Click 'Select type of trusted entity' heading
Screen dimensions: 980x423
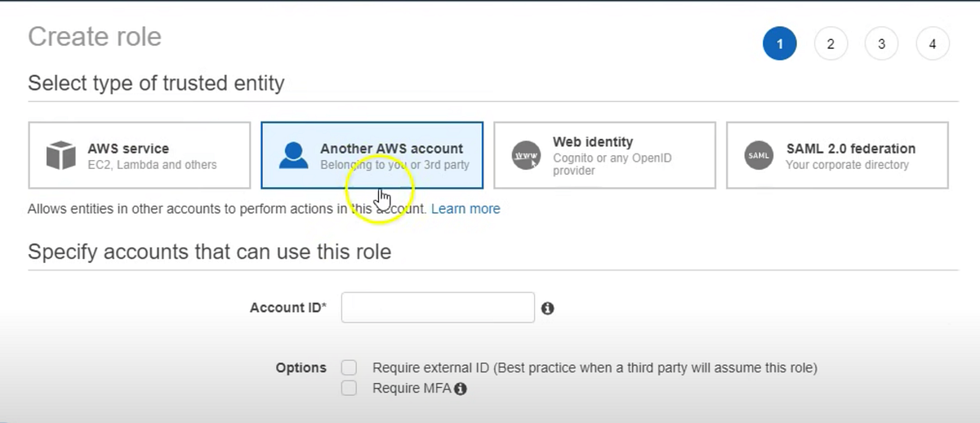[x=156, y=83]
